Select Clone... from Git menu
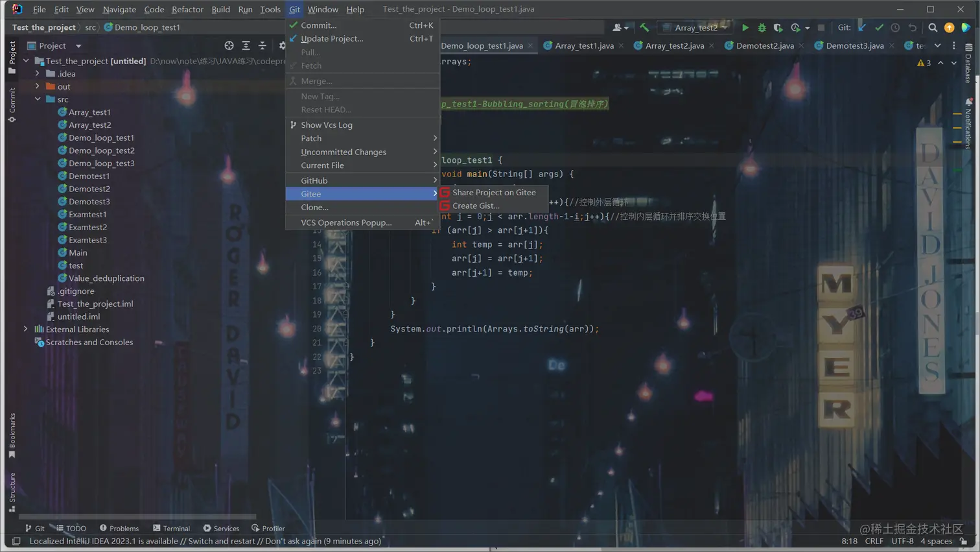The height and width of the screenshot is (552, 980). tap(362, 207)
